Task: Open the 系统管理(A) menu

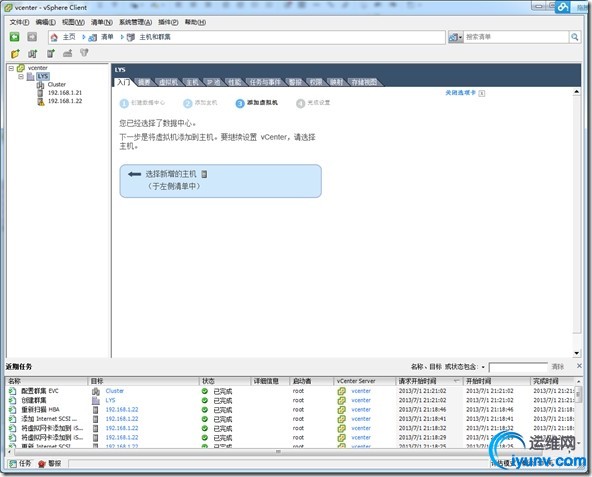Action: 136,22
